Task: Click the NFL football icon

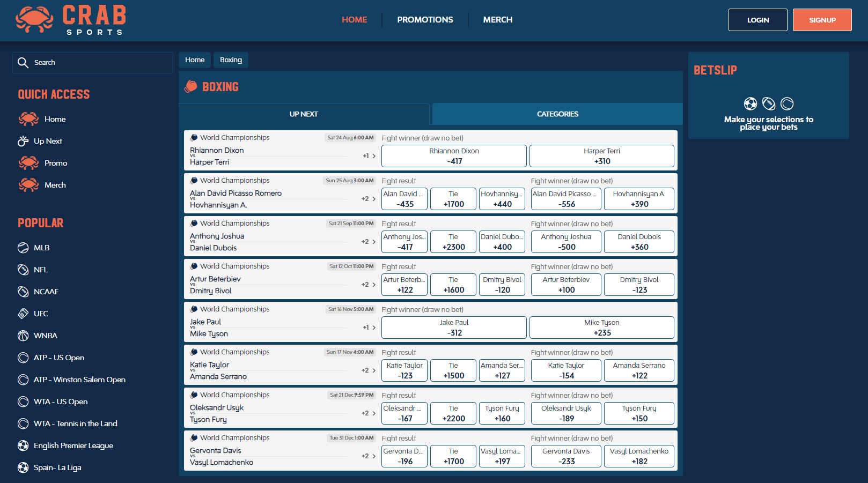Action: [23, 270]
